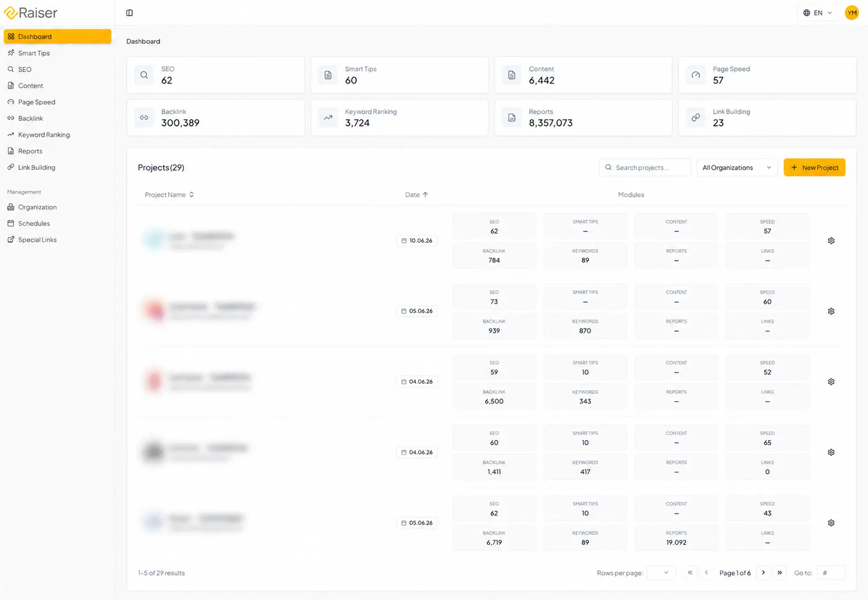This screenshot has height=600, width=868.
Task: Open the Reports 8,357,073 summary card
Action: point(583,117)
